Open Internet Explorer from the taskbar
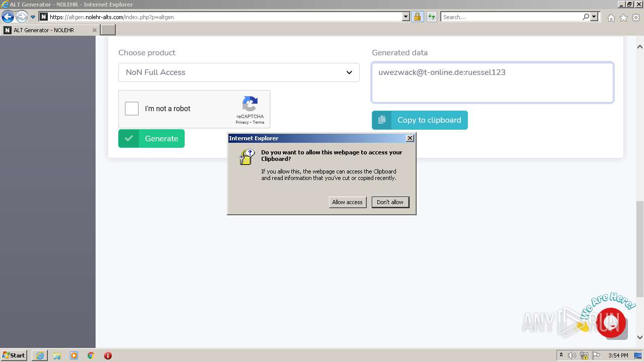 [x=40, y=355]
